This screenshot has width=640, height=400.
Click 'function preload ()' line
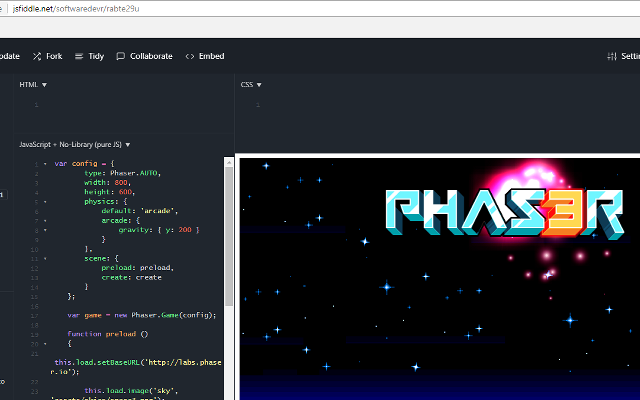[x=108, y=334]
